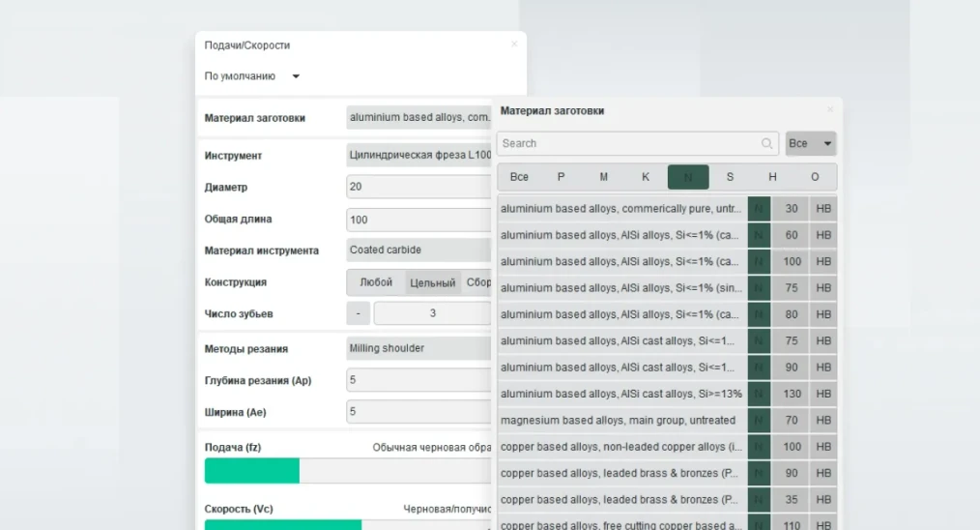Switch to the M material group tab
This screenshot has width=980, height=530.
pos(604,177)
